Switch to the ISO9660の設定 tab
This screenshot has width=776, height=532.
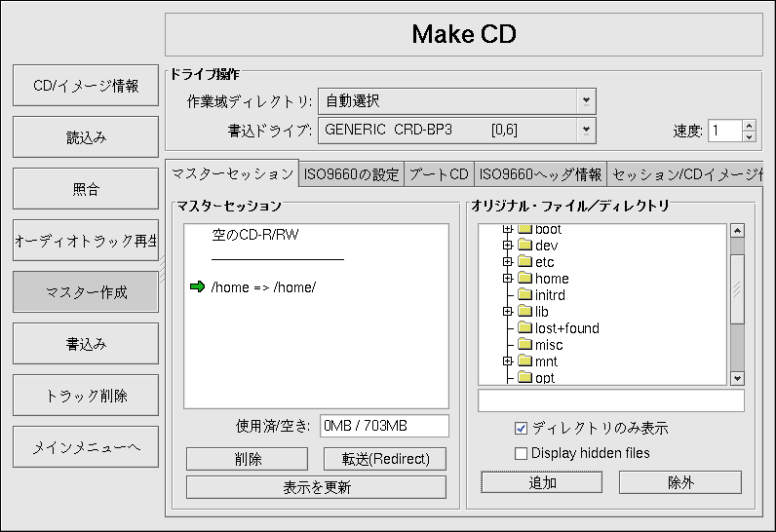pyautogui.click(x=351, y=174)
